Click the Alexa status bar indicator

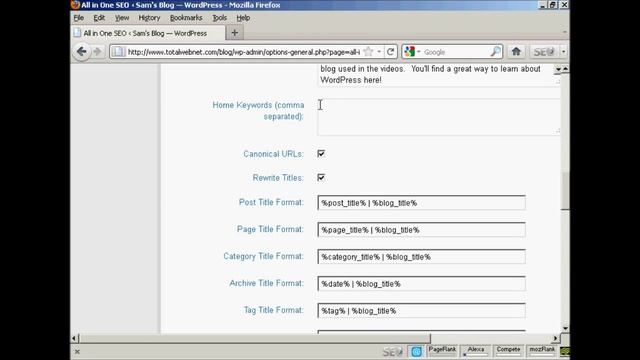(476, 351)
